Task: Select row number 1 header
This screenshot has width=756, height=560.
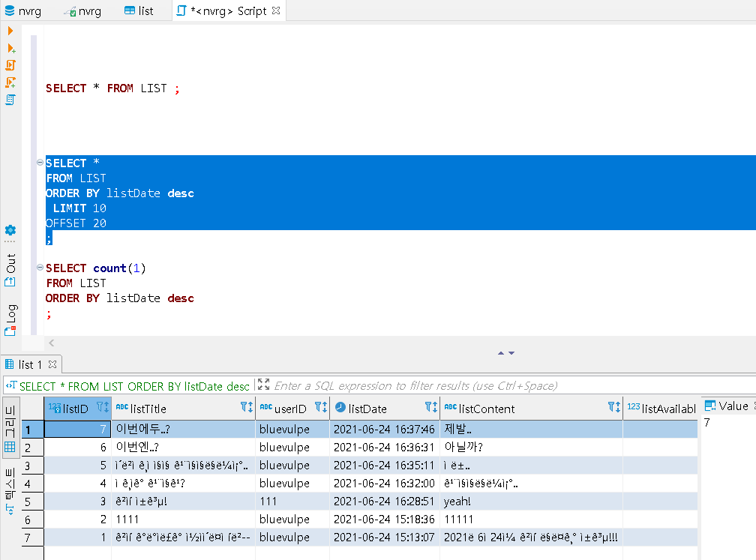Action: (x=32, y=430)
